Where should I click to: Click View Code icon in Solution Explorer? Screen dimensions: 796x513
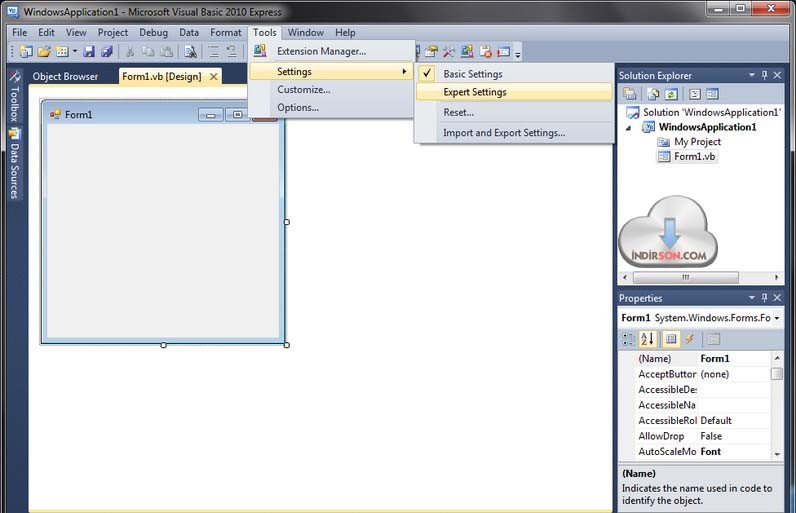pos(694,94)
